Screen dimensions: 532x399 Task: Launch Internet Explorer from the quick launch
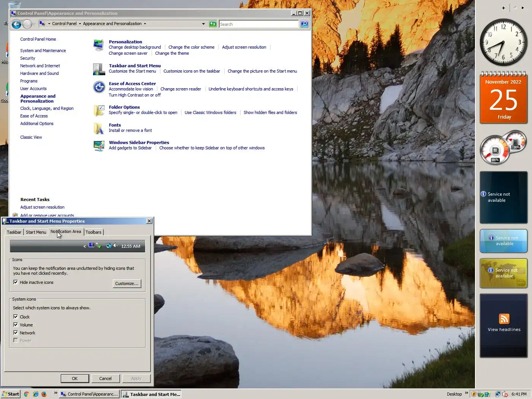coord(35,394)
